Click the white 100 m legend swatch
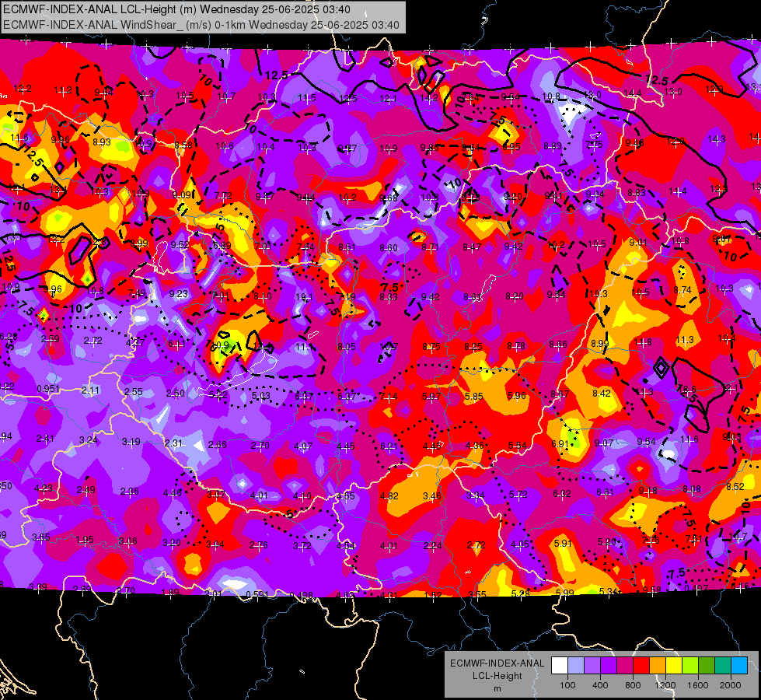 [560, 665]
